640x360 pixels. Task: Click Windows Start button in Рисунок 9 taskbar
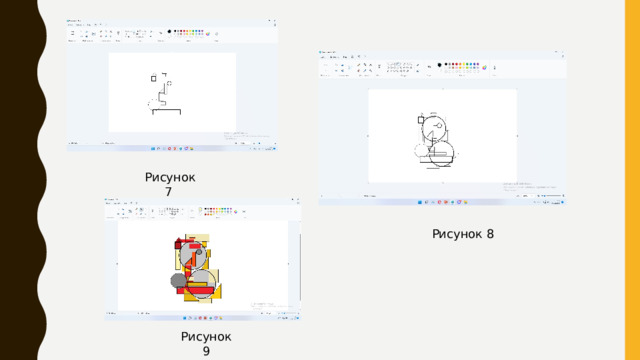coord(184,318)
